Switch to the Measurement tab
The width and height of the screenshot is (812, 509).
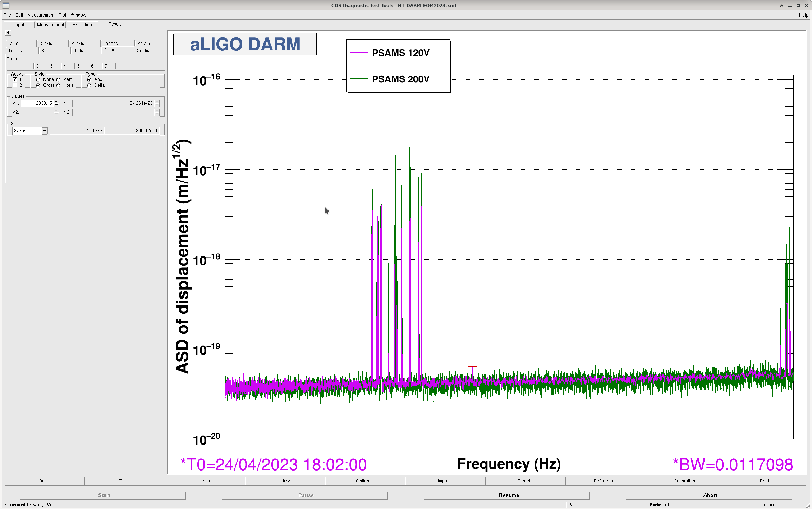coord(50,25)
